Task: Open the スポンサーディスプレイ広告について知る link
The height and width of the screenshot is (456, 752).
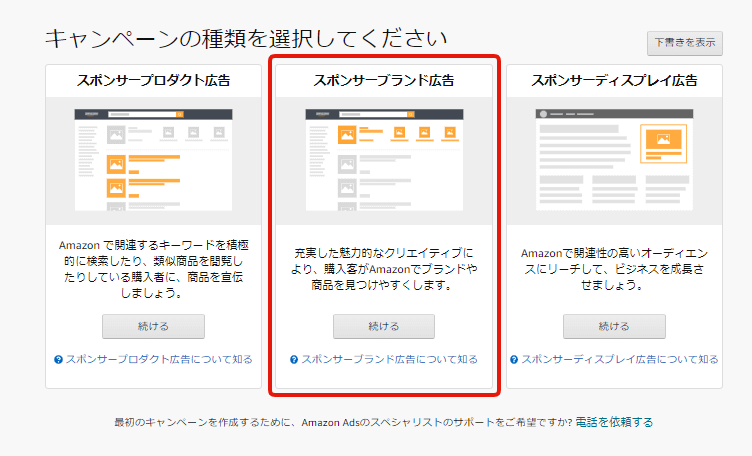Action: click(x=619, y=359)
